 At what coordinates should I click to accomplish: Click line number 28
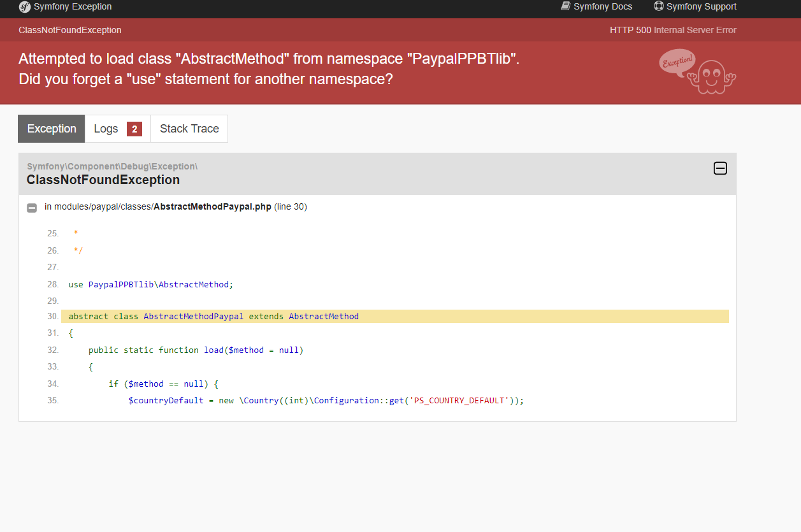tap(53, 284)
